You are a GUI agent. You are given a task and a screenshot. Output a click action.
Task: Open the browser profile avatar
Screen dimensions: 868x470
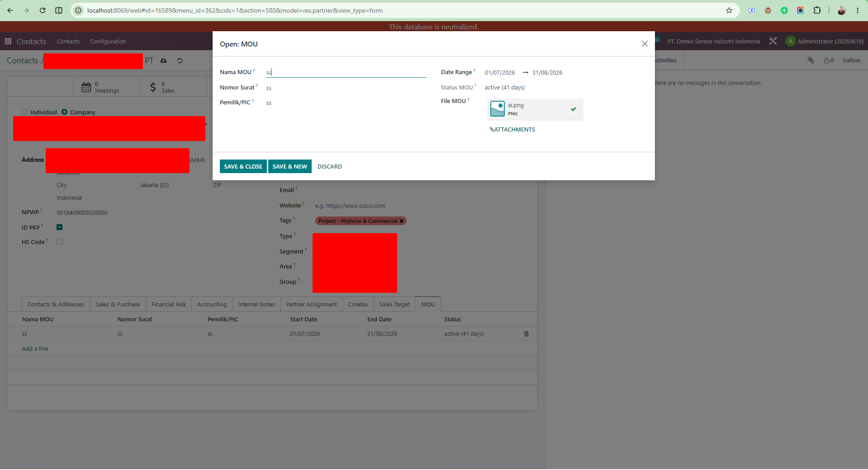841,10
